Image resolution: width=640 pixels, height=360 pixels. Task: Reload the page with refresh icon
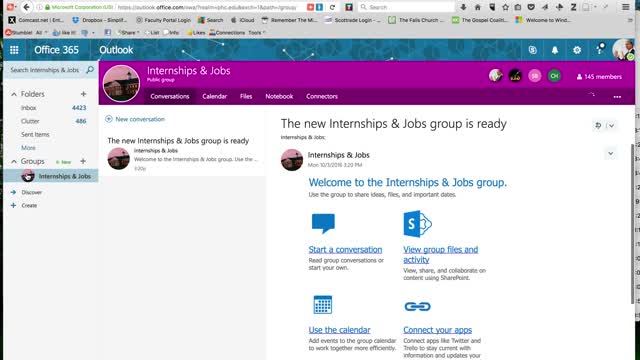click(x=332, y=7)
